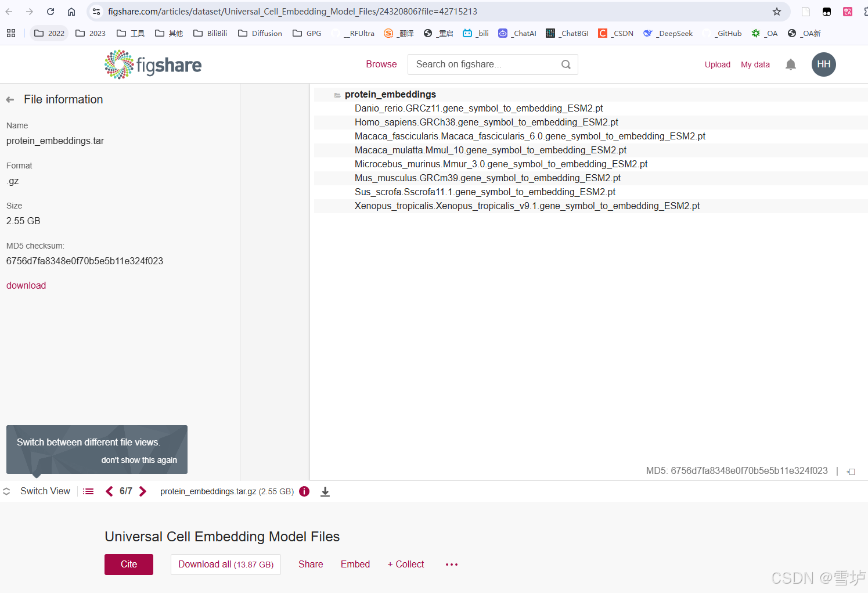Click protein_embeddings.tar.gz filename in footer bar

[208, 491]
